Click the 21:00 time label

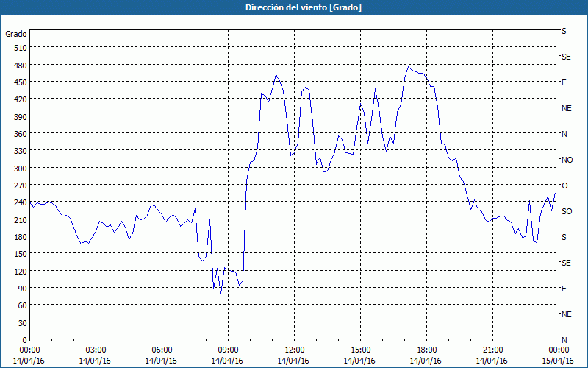click(x=492, y=350)
